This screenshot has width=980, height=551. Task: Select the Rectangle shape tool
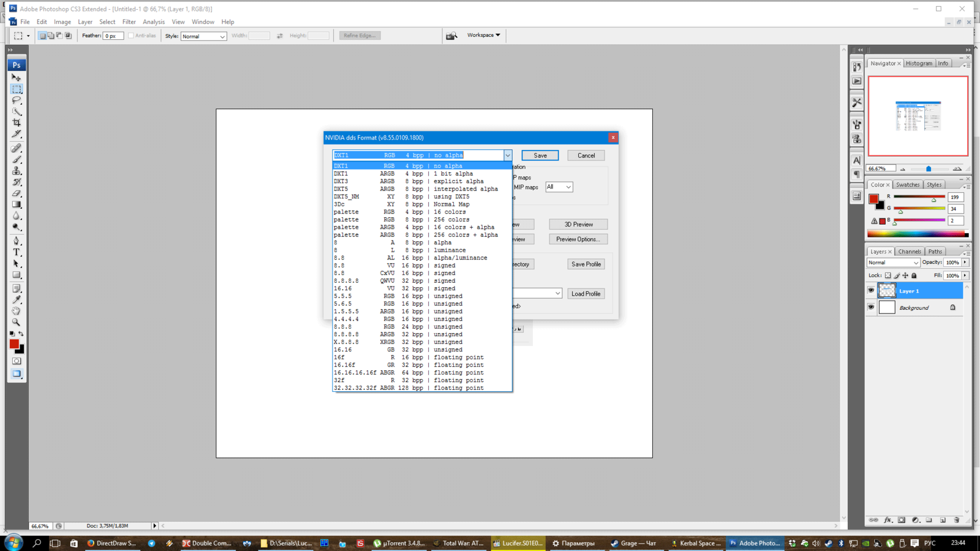click(x=17, y=275)
